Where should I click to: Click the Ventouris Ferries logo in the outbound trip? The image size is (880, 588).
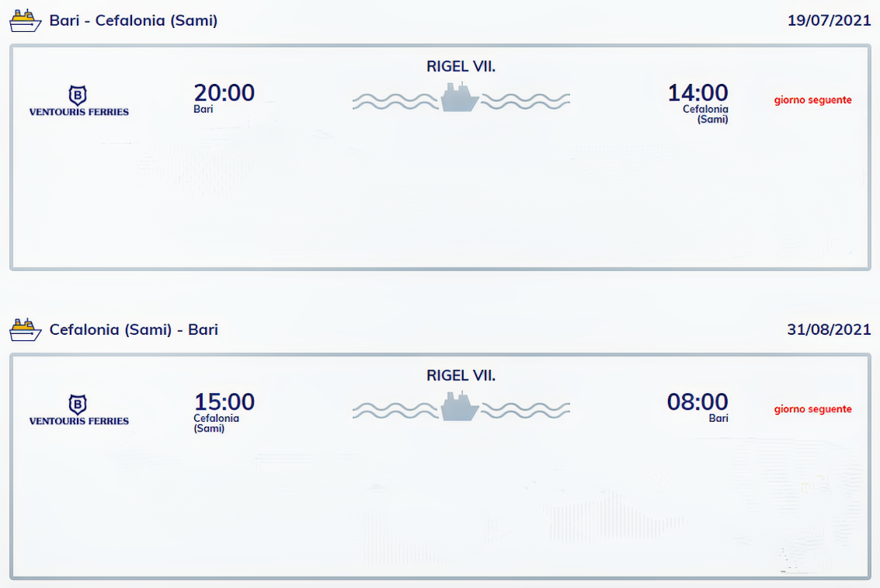pyautogui.click(x=78, y=101)
